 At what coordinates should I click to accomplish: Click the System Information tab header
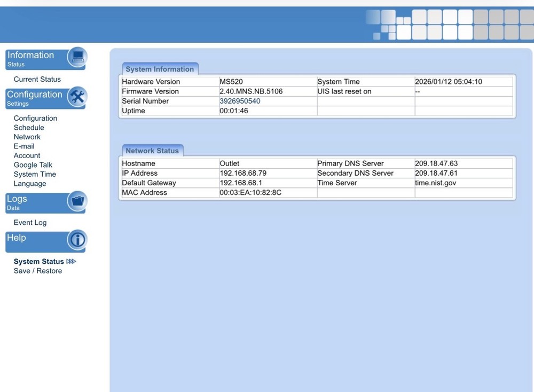coord(160,69)
